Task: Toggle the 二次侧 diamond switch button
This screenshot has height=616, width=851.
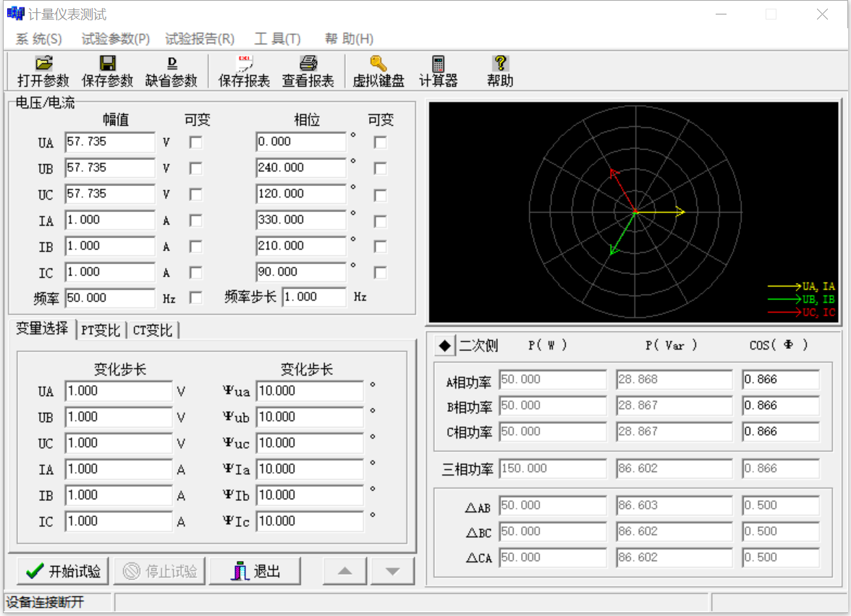Action: click(444, 346)
